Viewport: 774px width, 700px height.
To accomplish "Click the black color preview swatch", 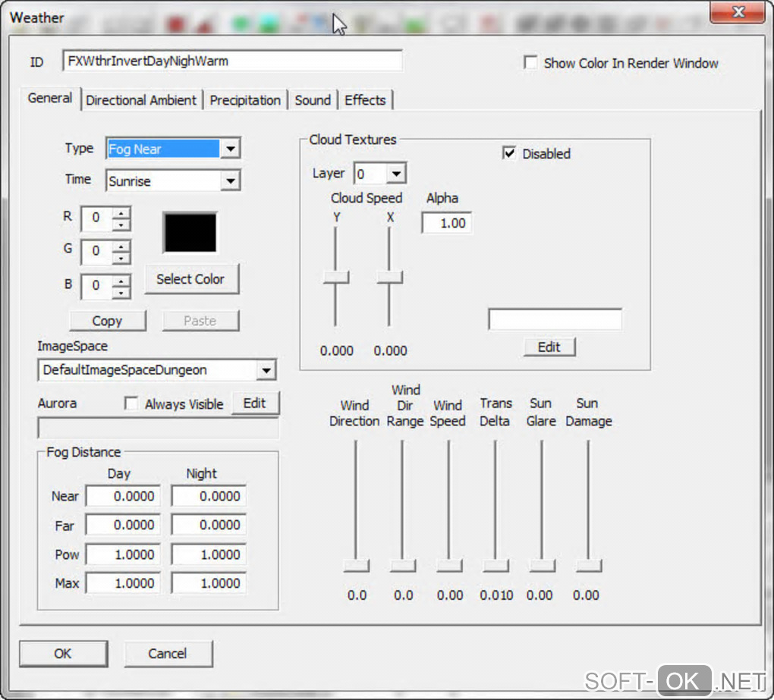I will (x=190, y=233).
